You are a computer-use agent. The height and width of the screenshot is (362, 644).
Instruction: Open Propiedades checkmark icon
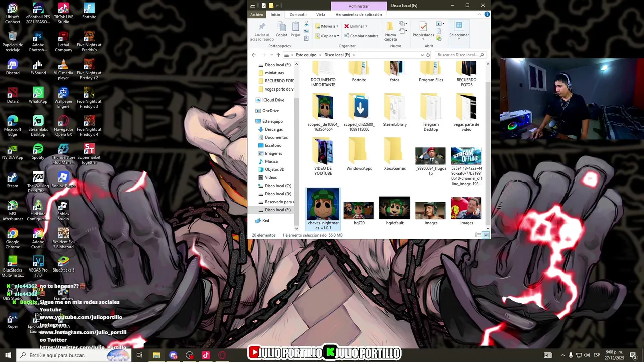tap(423, 26)
